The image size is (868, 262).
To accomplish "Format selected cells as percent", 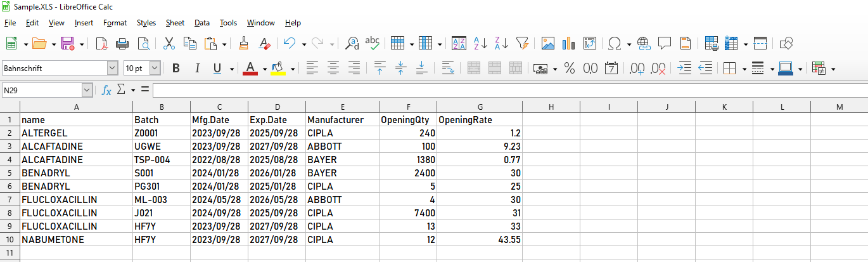I will 569,68.
